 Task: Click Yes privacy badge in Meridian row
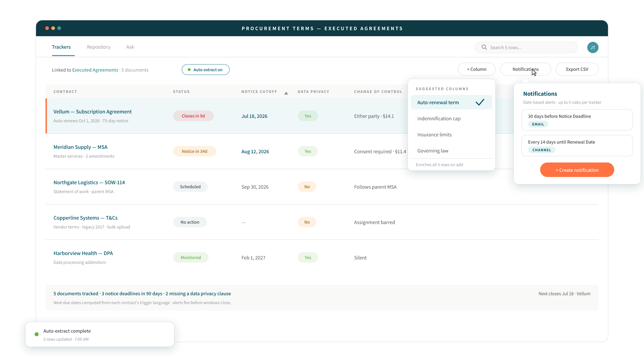[x=308, y=151]
